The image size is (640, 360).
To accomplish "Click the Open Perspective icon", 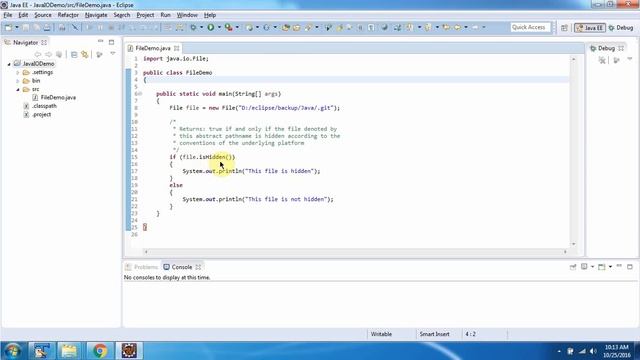I will [x=564, y=28].
